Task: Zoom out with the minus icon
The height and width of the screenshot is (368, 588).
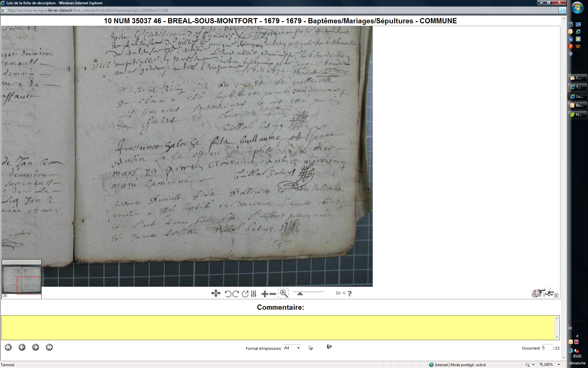Action: 273,294
